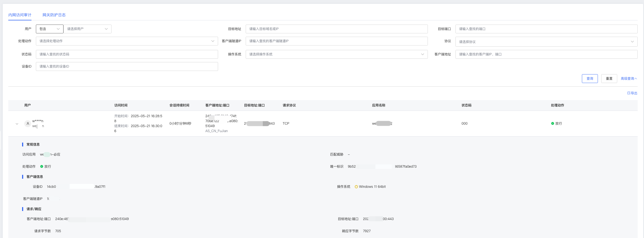
Task: Open the 请选择处理动作 dropdown
Action: click(x=127, y=41)
